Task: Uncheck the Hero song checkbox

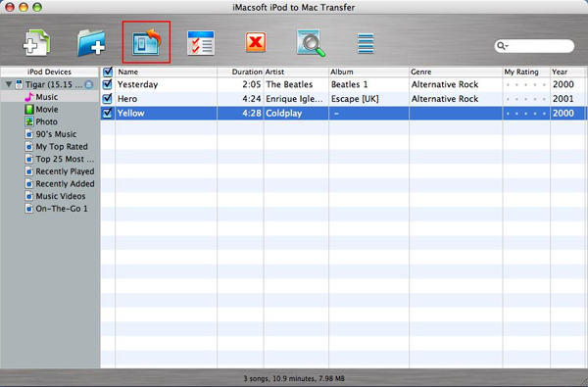Action: click(x=108, y=99)
